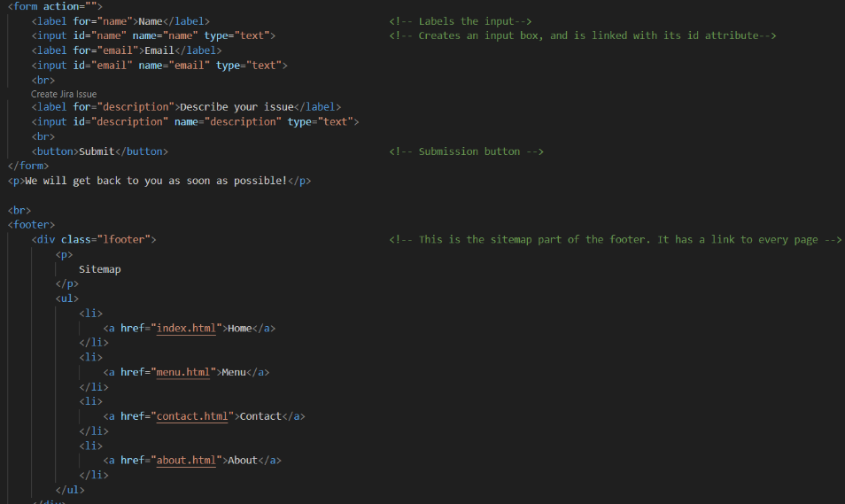Click the description input element line
The height and width of the screenshot is (504, 845).
pos(195,122)
